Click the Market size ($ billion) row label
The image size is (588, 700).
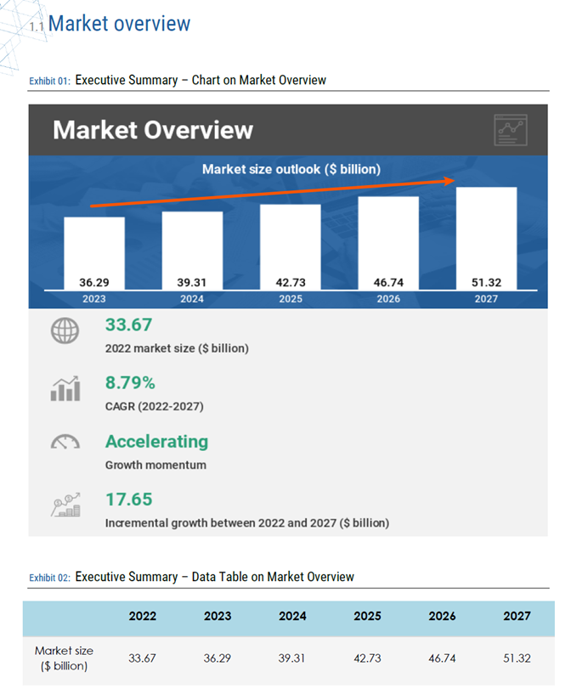(x=65, y=658)
